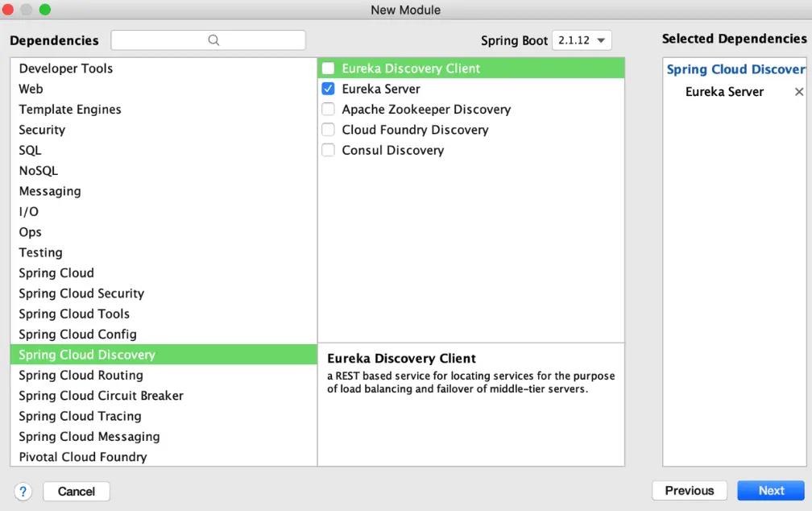Enable Apache Zookeeper Discovery checkbox
Screen dimensions: 812x511
coord(329,110)
